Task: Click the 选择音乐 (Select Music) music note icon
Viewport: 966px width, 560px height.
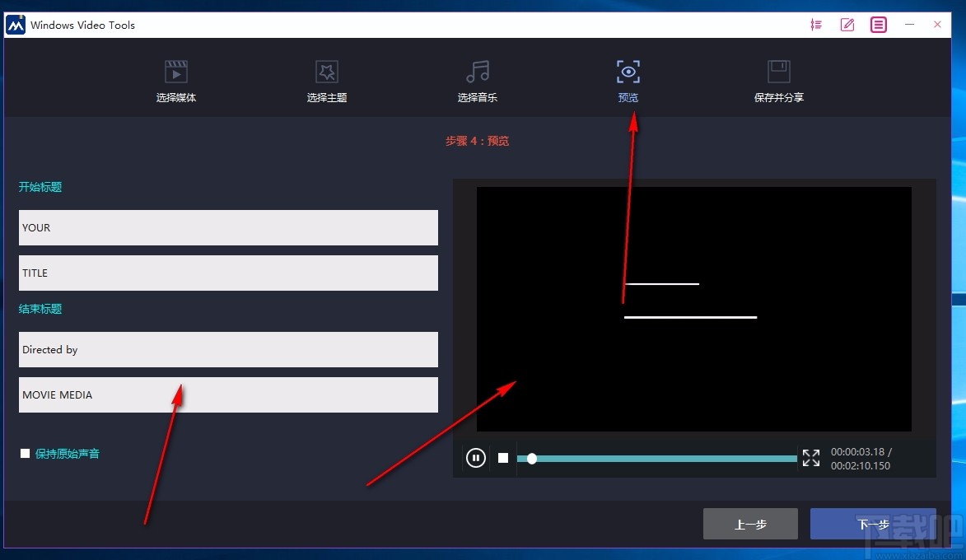Action: (x=477, y=72)
